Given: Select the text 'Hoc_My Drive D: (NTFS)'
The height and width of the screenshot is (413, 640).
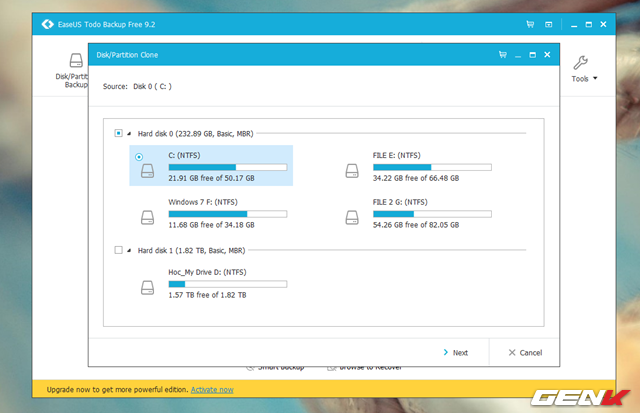Looking at the screenshot, I should [207, 272].
